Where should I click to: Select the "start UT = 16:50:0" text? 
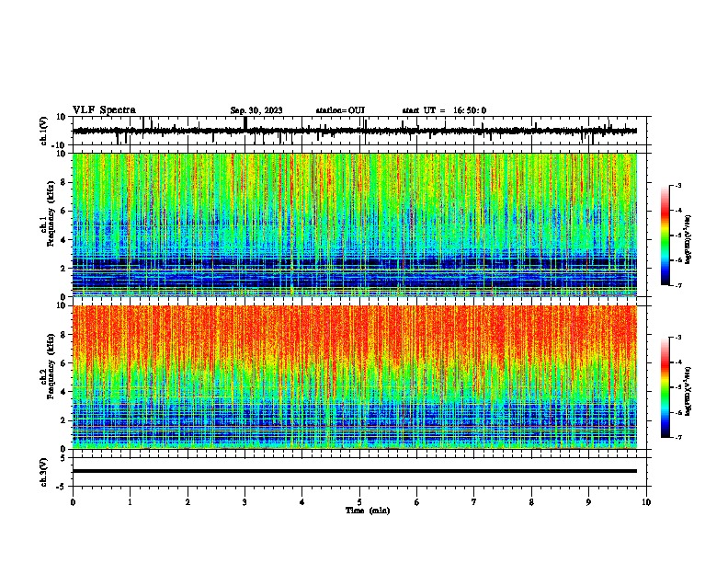point(444,110)
